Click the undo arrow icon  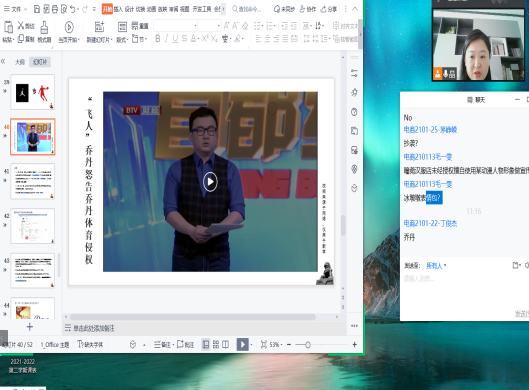coord(72,9)
